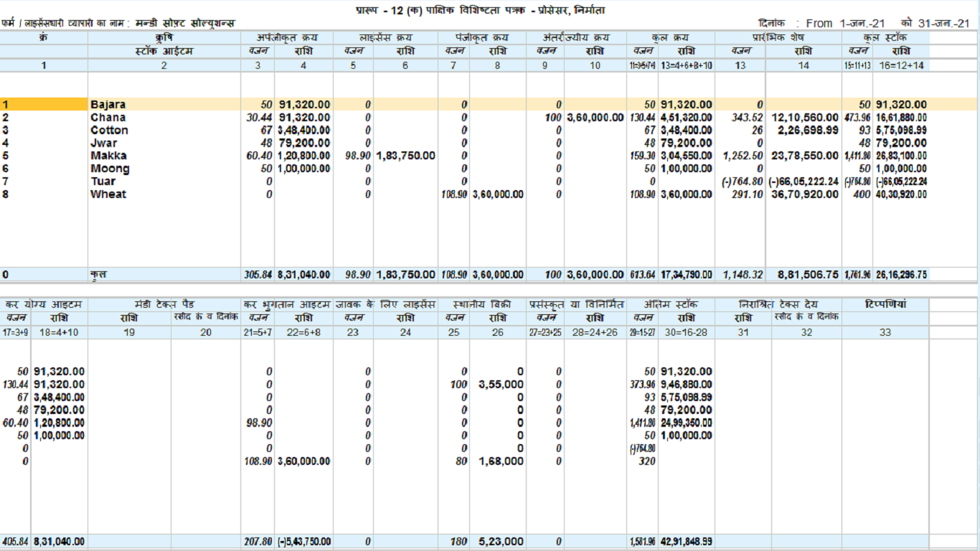This screenshot has width=980, height=551.
Task: Select the Moong stock item
Action: coord(110,169)
